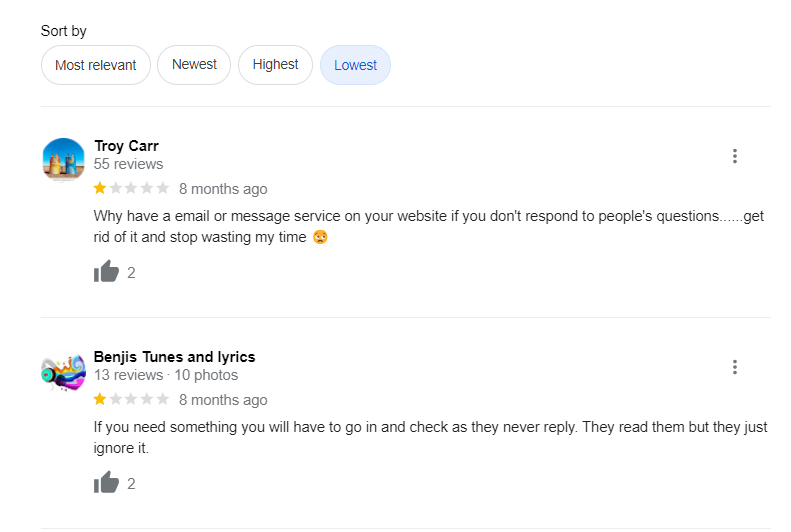
Task: Sort reviews by Highest rating
Action: (x=275, y=65)
